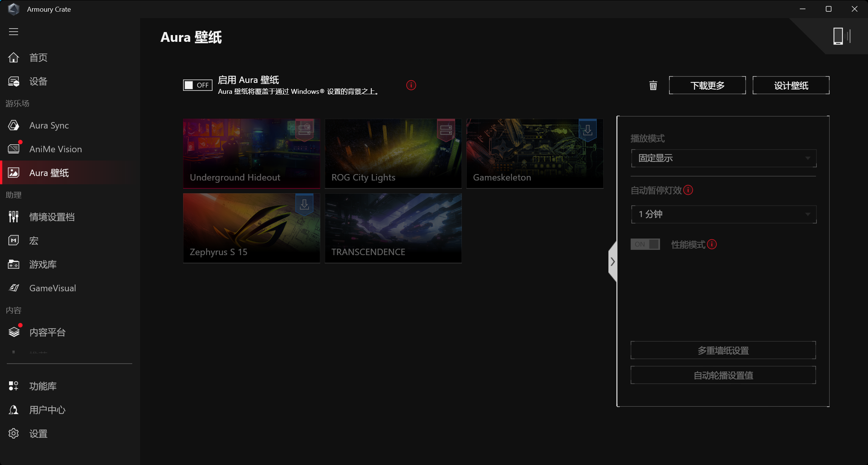Click the 游戏库 game library icon

tap(14, 264)
